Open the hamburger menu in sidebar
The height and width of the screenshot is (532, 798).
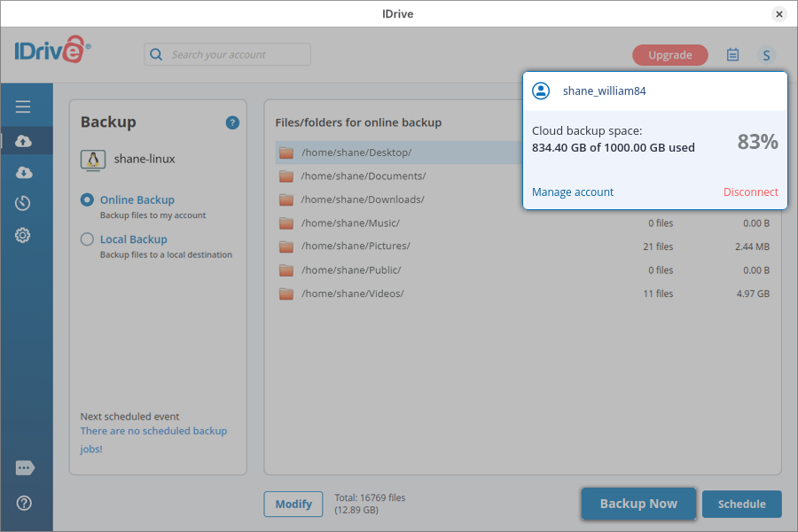point(23,106)
